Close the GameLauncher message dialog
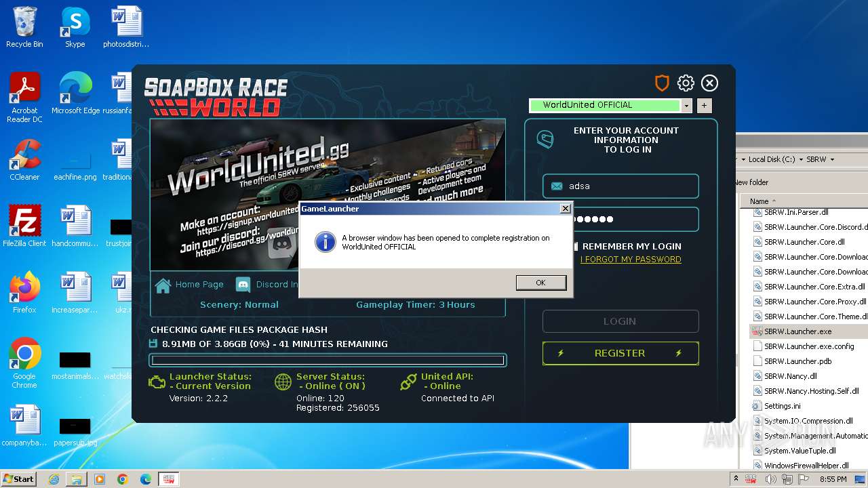The width and height of the screenshot is (868, 488). tap(566, 209)
